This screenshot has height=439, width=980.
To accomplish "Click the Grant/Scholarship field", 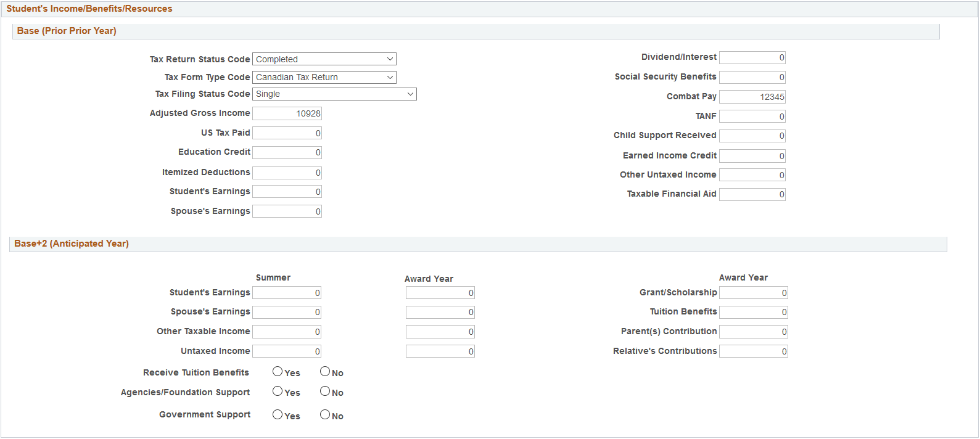I will coord(754,293).
